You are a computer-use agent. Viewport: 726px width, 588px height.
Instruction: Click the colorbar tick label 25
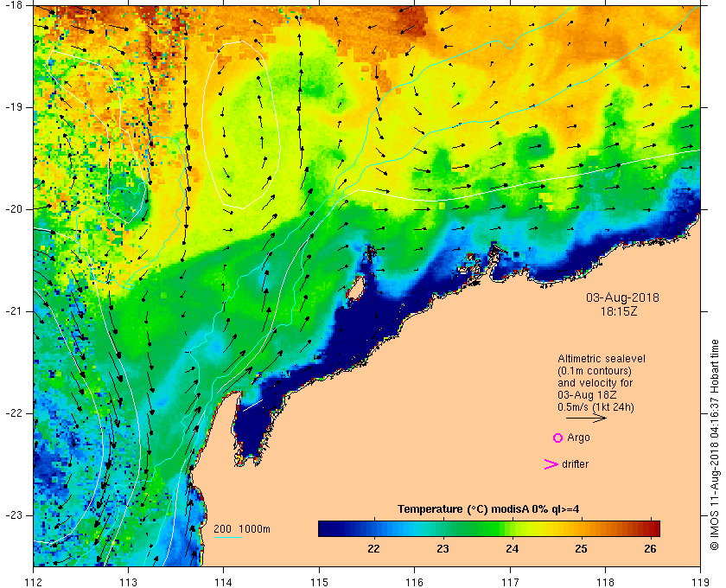tap(581, 549)
